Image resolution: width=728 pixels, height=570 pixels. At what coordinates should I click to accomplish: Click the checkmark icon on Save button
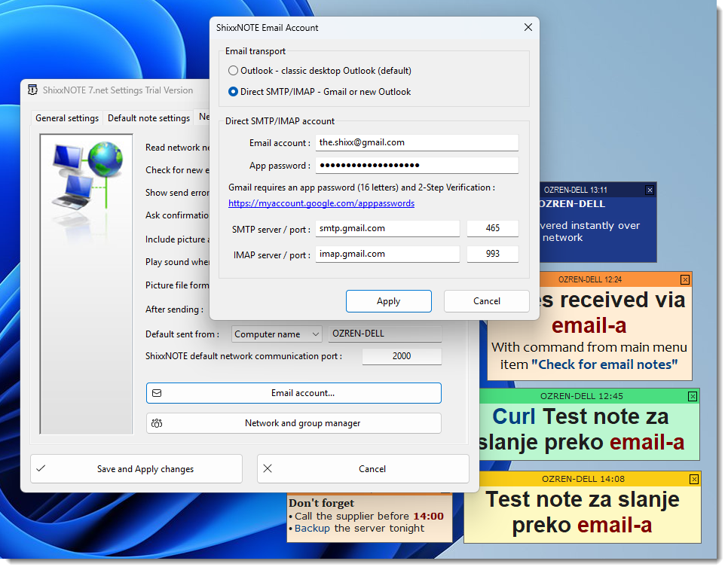[41, 468]
